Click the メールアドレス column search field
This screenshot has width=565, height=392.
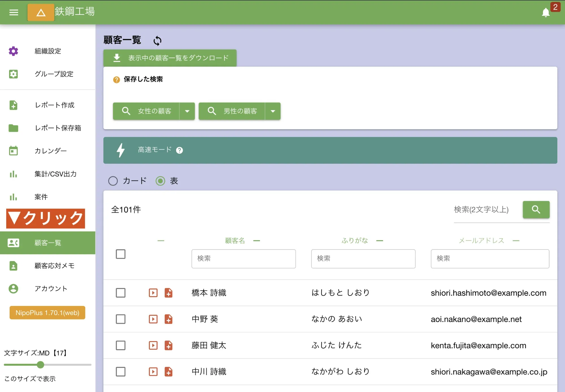tap(490, 259)
